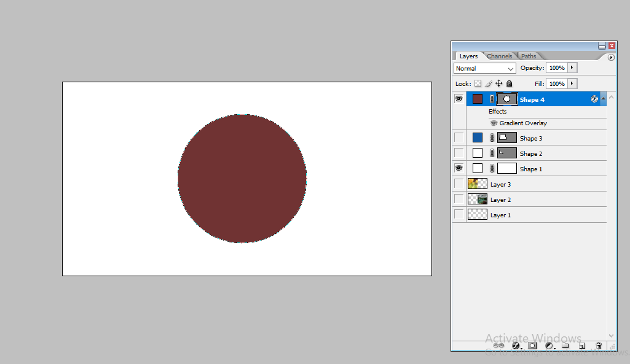630x364 pixels.
Task: Hide the Gradient Overlay effect
Action: 494,123
